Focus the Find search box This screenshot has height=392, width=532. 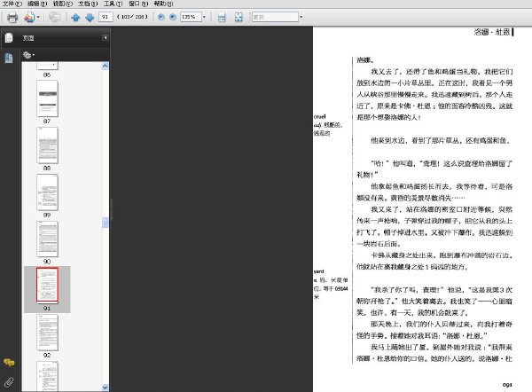275,17
